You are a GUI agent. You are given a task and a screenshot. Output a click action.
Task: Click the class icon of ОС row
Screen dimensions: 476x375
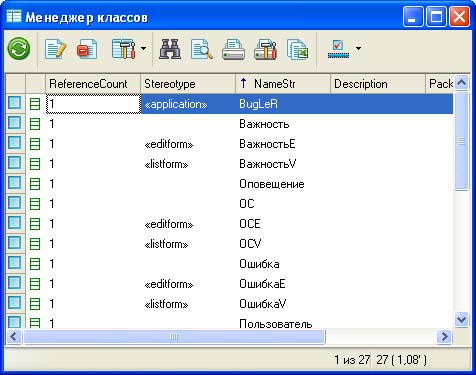point(35,204)
